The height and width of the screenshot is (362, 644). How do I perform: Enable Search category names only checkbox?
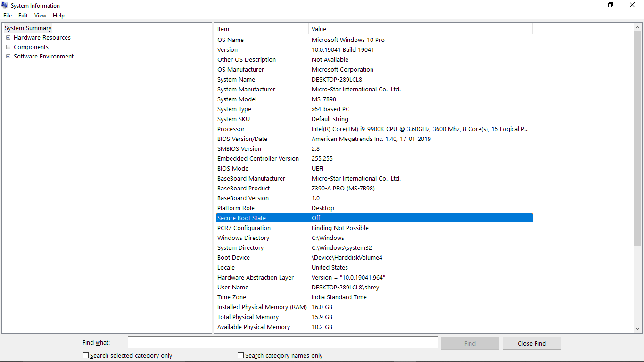point(241,355)
